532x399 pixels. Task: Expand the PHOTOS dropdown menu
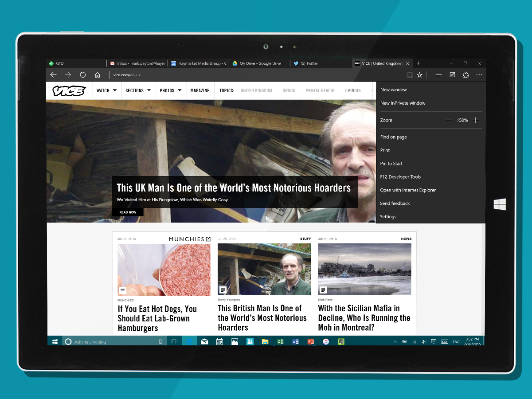pyautogui.click(x=171, y=90)
